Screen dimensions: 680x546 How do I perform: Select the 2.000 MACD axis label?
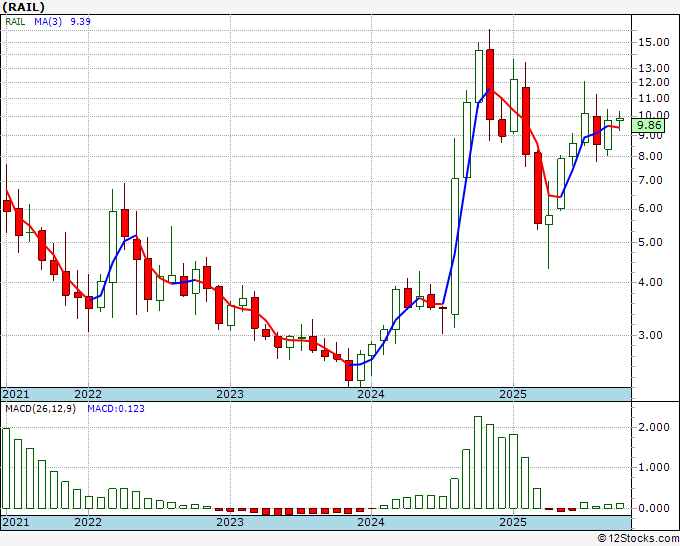(x=654, y=427)
